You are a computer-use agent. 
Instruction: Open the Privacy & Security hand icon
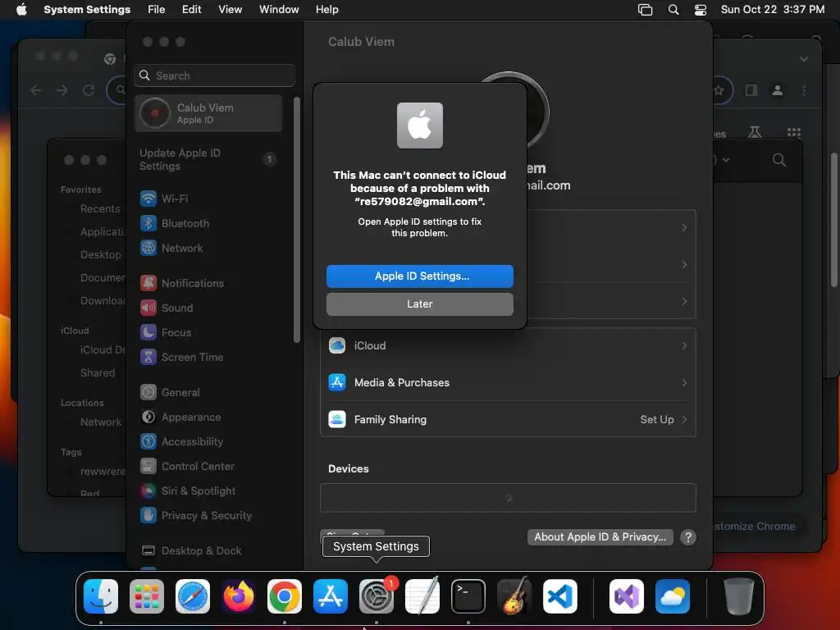148,515
